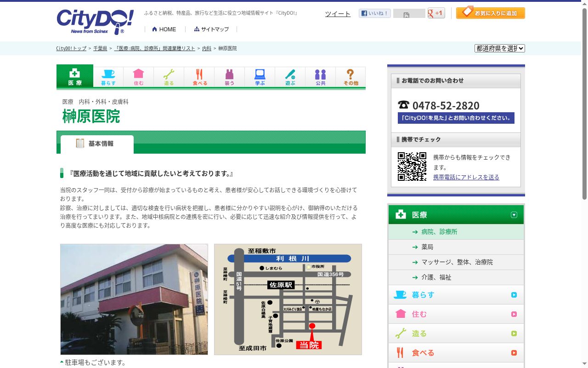Click the 内科 breadcrumb link
The width and height of the screenshot is (588, 368).
coord(207,48)
